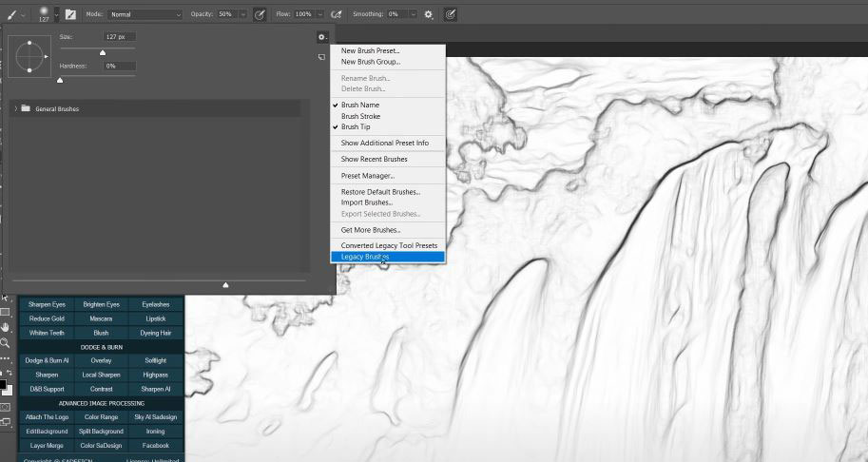Image resolution: width=868 pixels, height=462 pixels.
Task: Toggle Brush Name display option
Action: point(360,105)
